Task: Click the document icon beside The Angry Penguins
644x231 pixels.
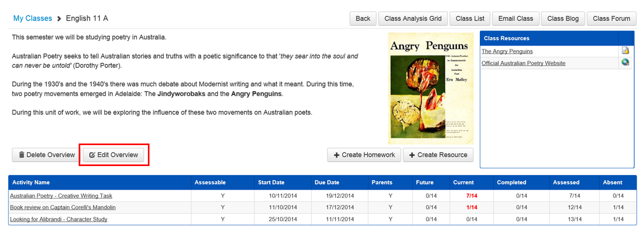Action: pos(625,51)
